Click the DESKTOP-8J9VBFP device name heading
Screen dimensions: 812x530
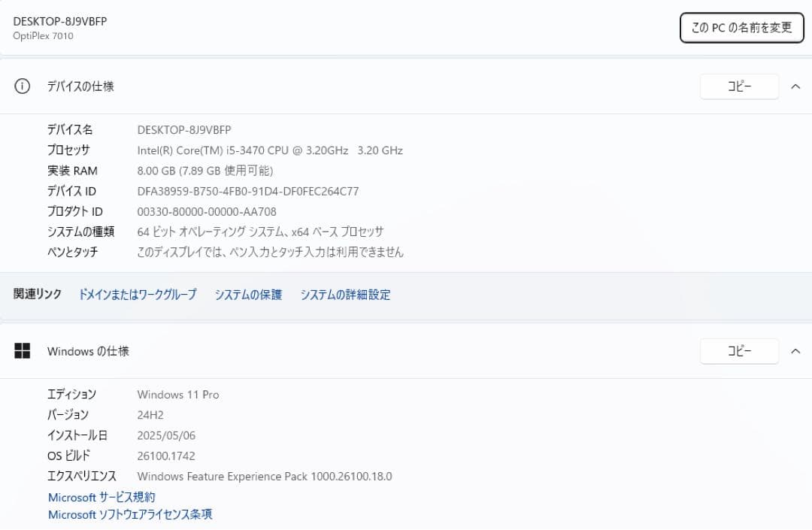click(x=59, y=22)
